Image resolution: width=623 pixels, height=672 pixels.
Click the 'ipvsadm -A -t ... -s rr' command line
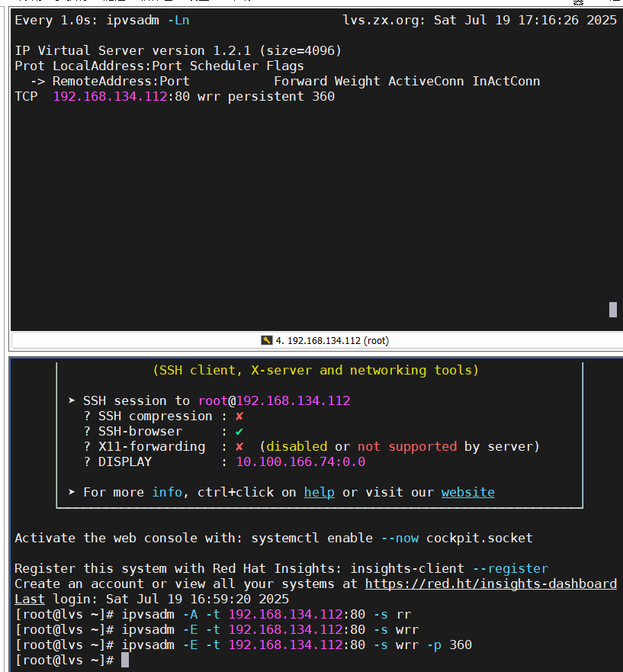pyautogui.click(x=266, y=614)
